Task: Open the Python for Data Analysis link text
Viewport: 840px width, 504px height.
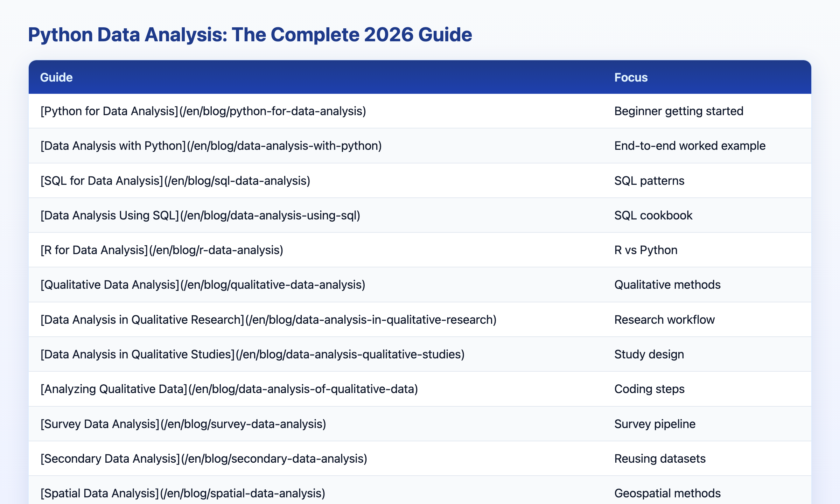Action: click(x=203, y=111)
